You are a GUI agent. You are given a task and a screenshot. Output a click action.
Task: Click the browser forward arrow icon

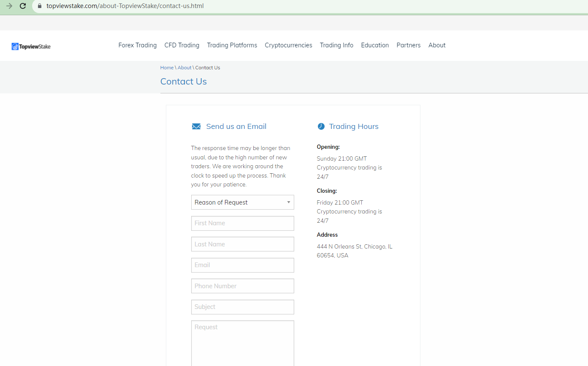pyautogui.click(x=9, y=6)
